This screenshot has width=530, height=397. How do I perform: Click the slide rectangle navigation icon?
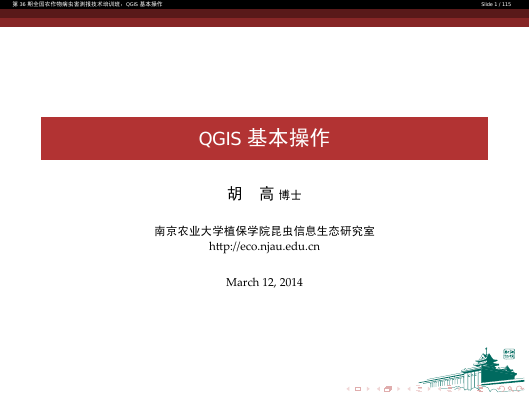coord(358,389)
